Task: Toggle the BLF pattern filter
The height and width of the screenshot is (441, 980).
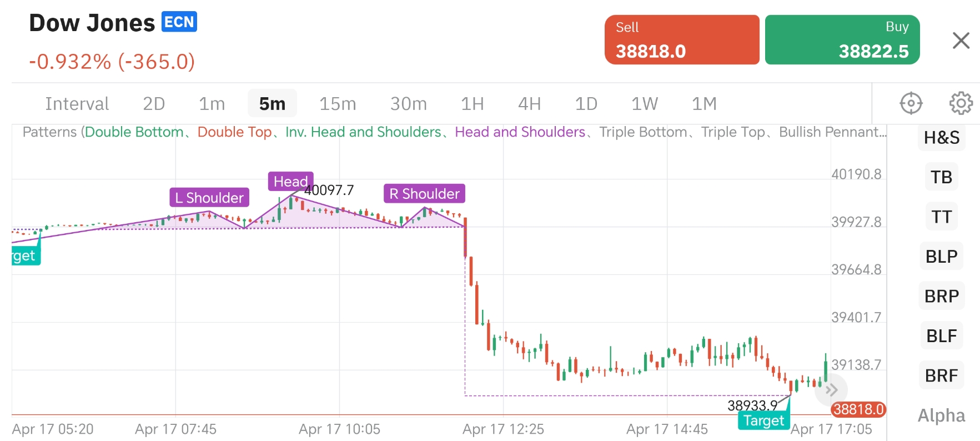Action: point(942,336)
